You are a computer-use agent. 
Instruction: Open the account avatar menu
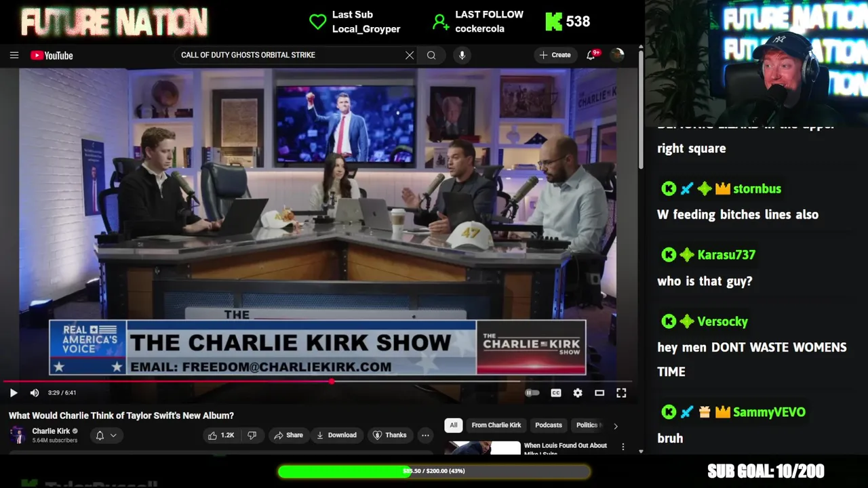(616, 55)
